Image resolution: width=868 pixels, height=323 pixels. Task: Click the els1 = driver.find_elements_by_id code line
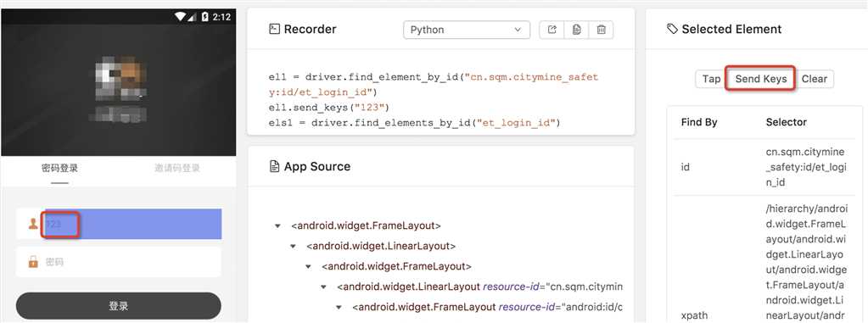point(415,122)
